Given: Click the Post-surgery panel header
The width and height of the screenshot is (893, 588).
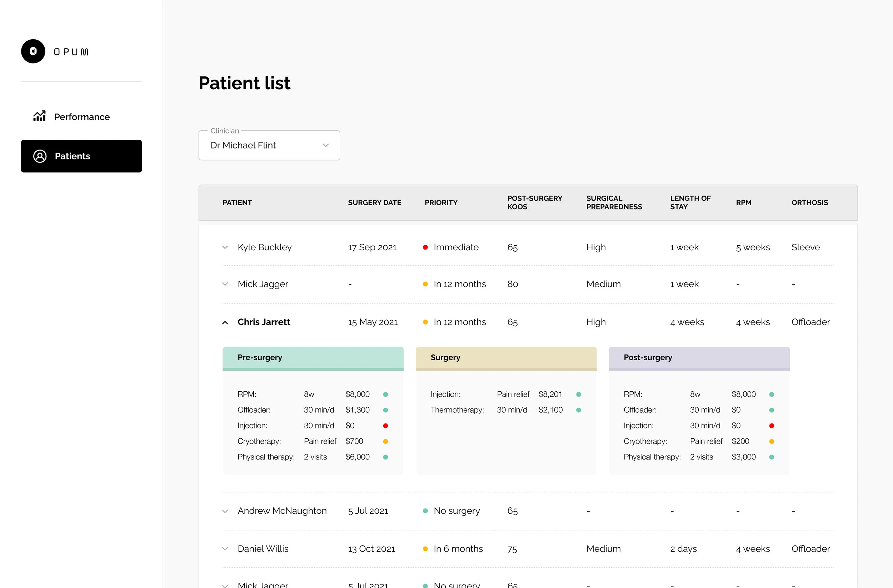Looking at the screenshot, I should (x=699, y=357).
